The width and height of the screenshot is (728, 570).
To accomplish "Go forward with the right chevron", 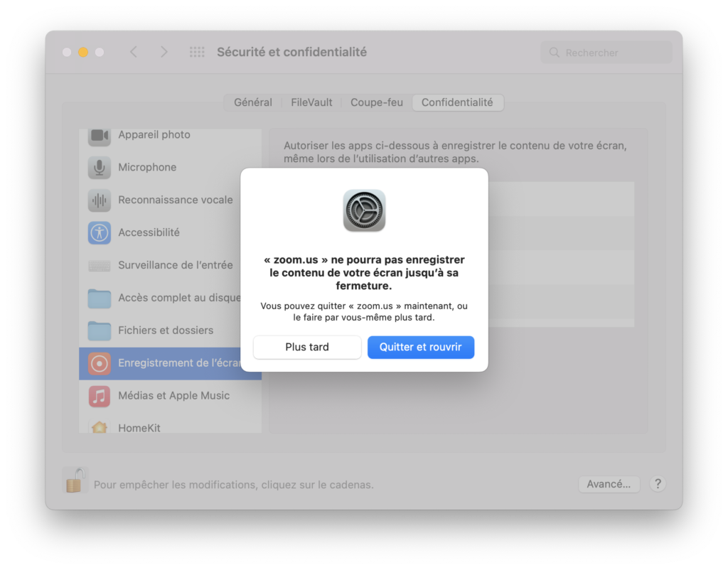I will pos(164,52).
